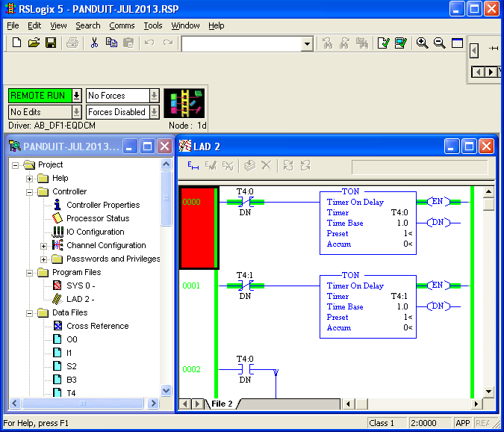Image resolution: width=504 pixels, height=432 pixels.
Task: Open Cross Reference in Data Files
Action: (97, 326)
